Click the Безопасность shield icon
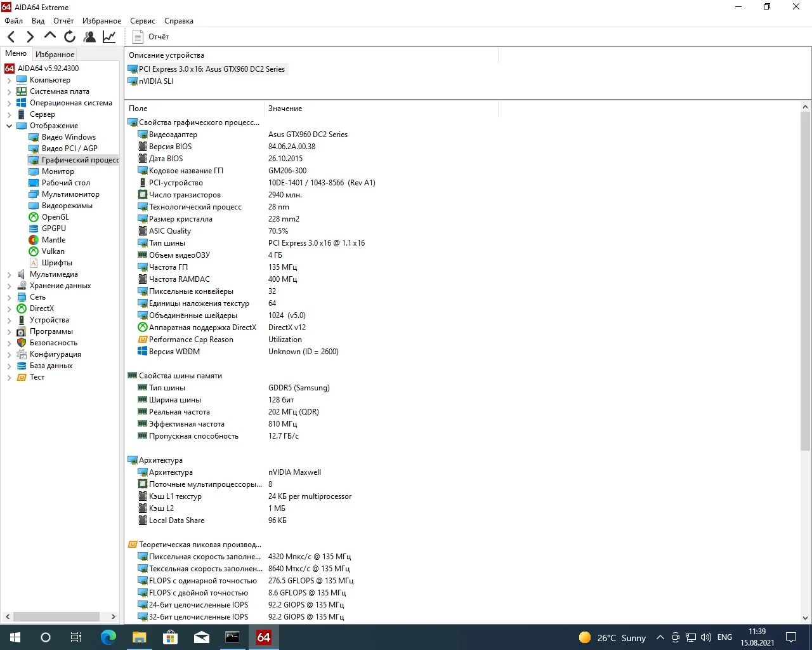Image resolution: width=812 pixels, height=650 pixels. pyautogui.click(x=22, y=343)
